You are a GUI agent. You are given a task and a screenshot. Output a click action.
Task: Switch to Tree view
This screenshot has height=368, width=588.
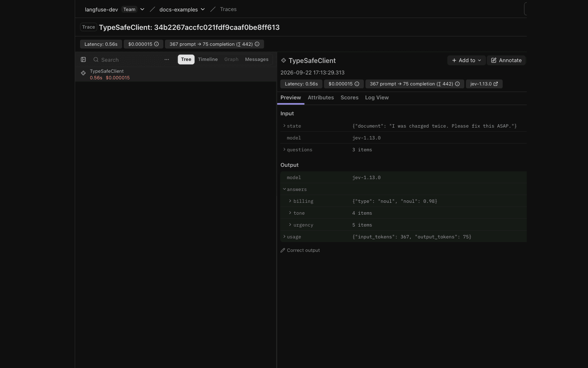(x=186, y=60)
